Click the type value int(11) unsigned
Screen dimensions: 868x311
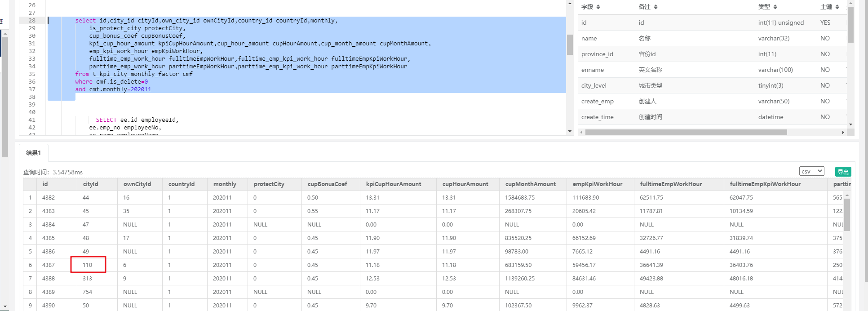pos(781,22)
